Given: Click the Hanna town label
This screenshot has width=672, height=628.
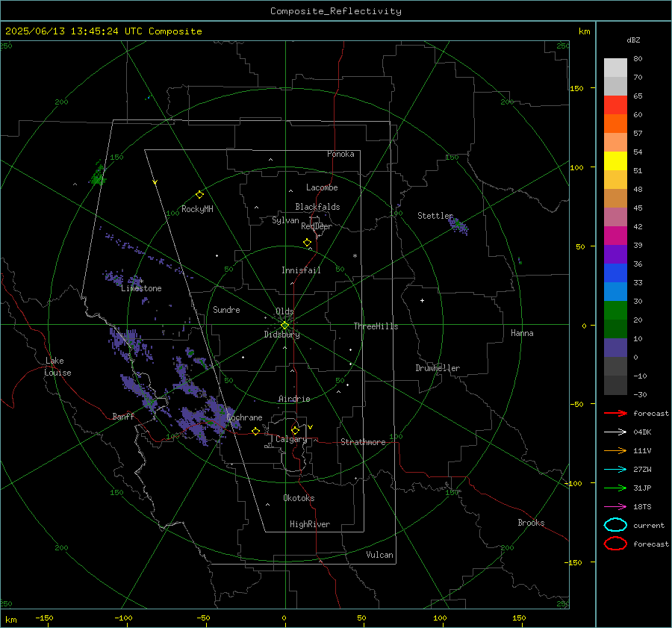Looking at the screenshot, I should click(x=522, y=333).
